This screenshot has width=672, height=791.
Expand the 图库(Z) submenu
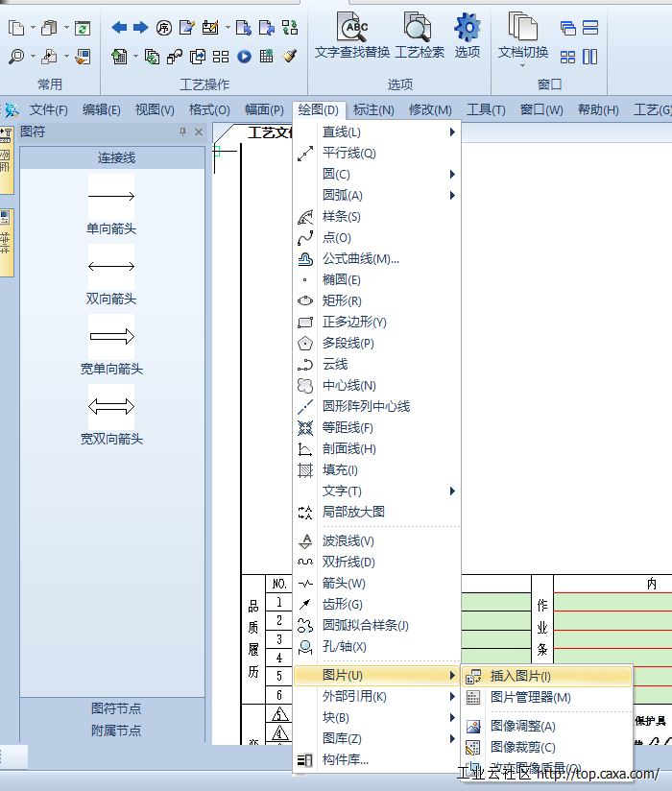(376, 738)
